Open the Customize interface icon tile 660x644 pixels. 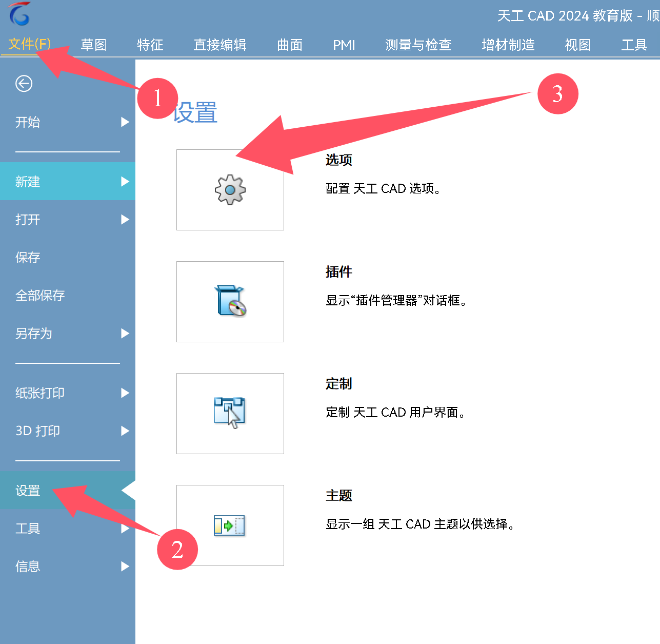click(x=230, y=414)
